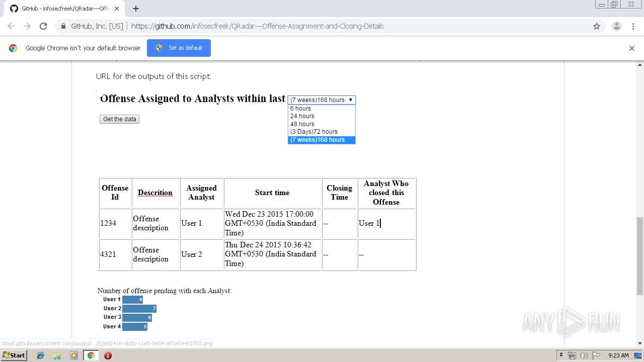Launch Internet Explorer from the taskbar
Screen dimensions: 644x362
[x=40, y=355]
